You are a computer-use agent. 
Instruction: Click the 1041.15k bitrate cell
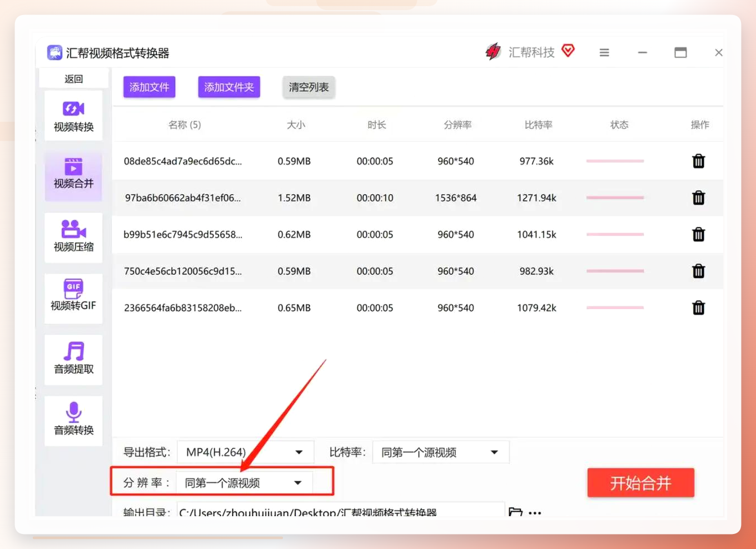(x=536, y=234)
